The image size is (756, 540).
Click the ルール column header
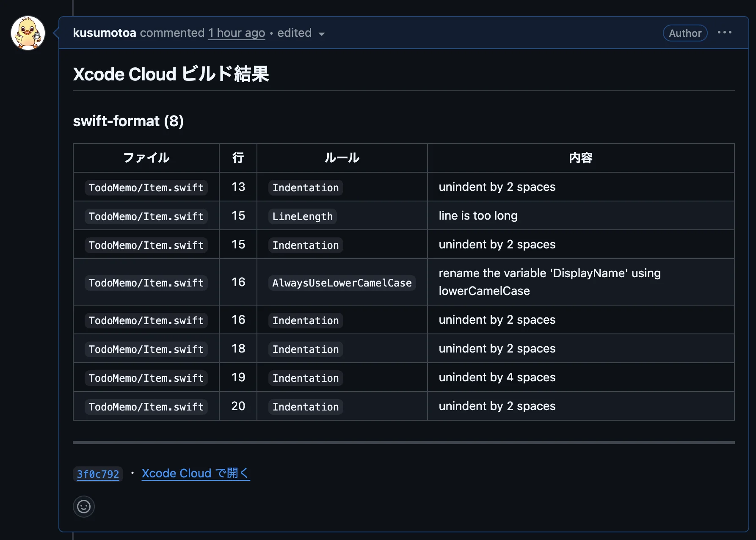tap(342, 158)
